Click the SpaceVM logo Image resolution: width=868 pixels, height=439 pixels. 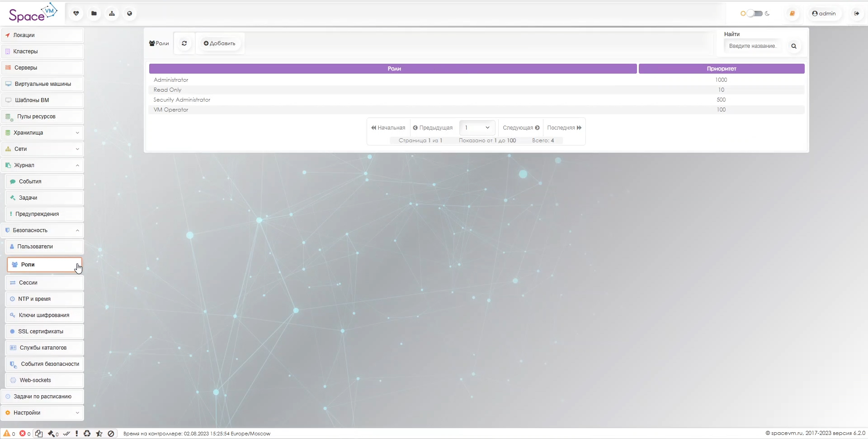(33, 13)
